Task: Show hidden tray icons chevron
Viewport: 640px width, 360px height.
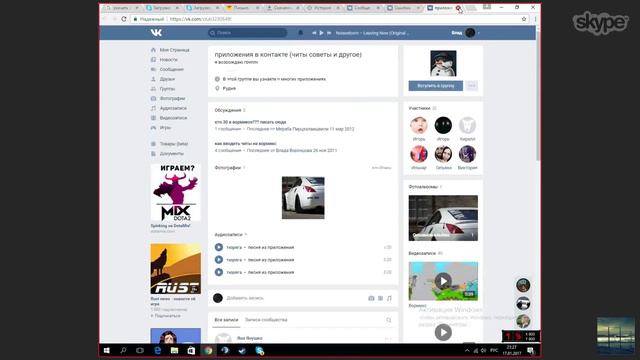Action: 467,351
